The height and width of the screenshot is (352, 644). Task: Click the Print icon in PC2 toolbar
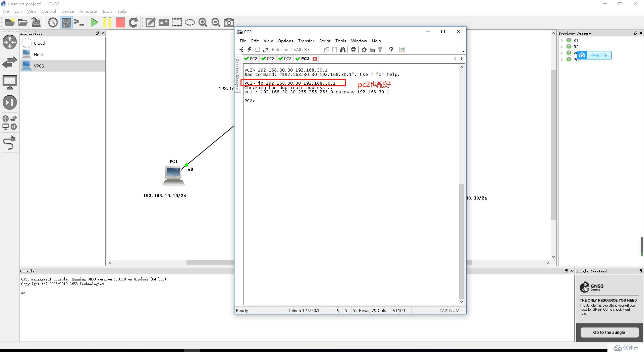353,50
